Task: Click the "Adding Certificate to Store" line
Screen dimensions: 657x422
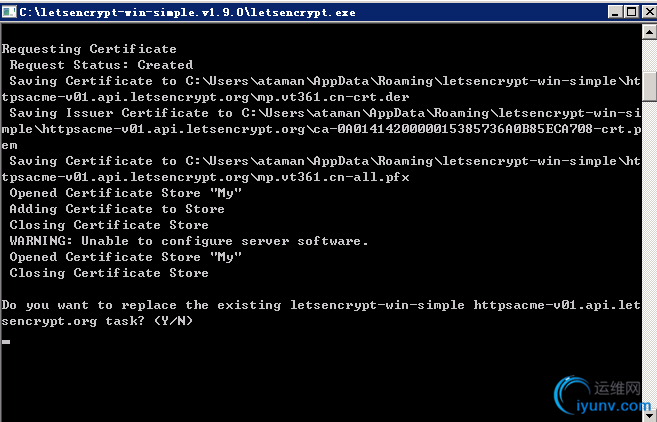Action: 117,209
